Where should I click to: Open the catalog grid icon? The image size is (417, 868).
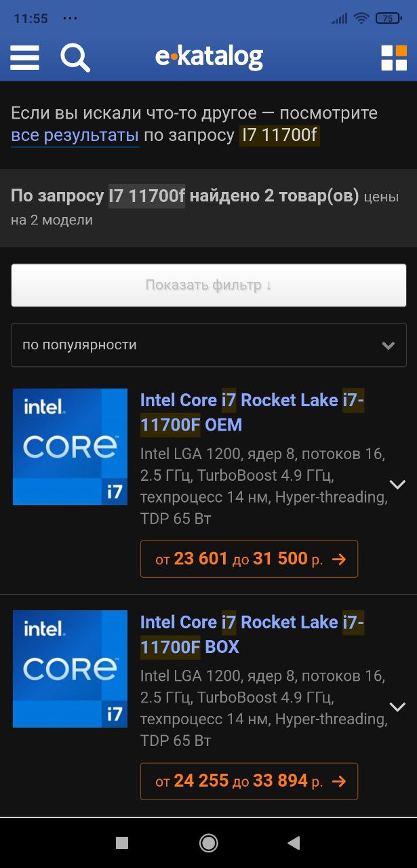(x=394, y=58)
